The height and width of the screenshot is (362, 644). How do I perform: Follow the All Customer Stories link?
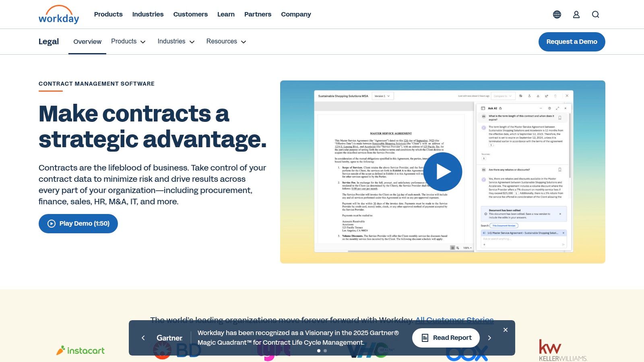454,320
